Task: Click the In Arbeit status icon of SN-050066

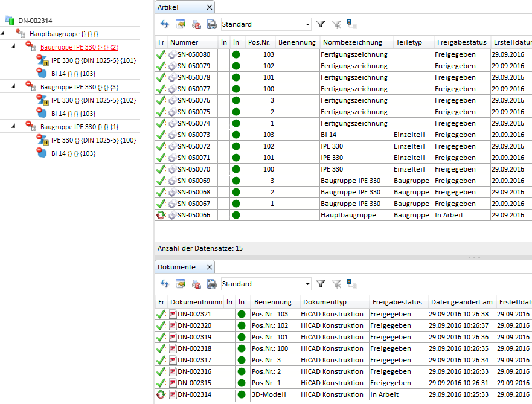Action: (x=161, y=215)
